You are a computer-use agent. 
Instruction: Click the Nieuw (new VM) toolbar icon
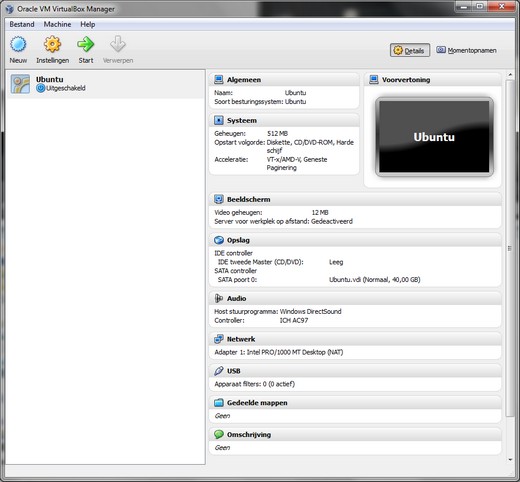(18, 44)
